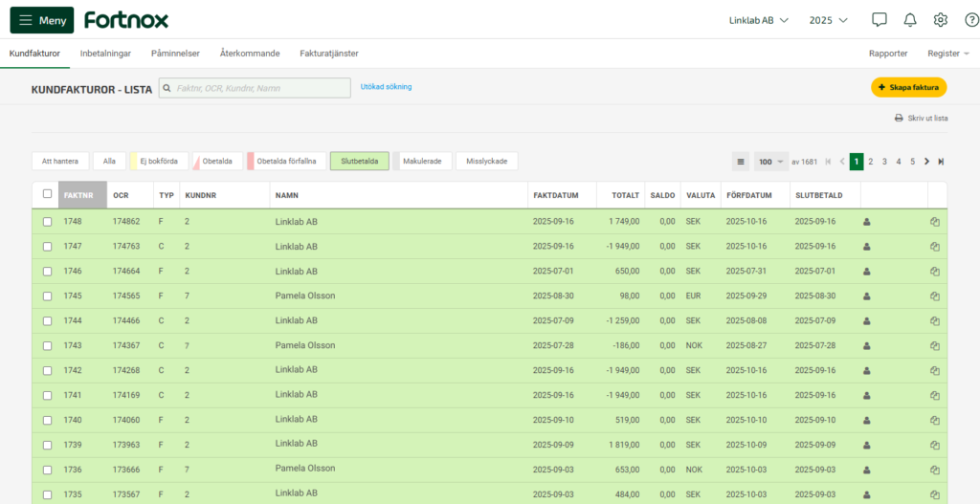Expand the Linklab AB company dropdown
Viewport: 980px width, 504px height.
[758, 20]
